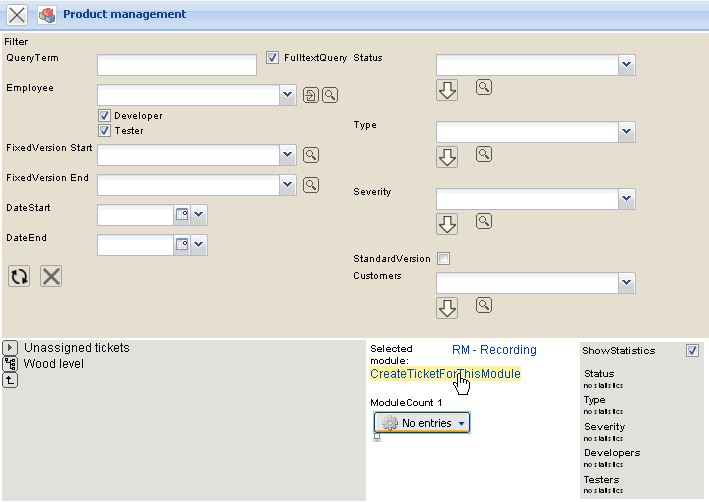Click the CreateTicketForThisModule link
Screen dimensions: 709x502
pos(445,374)
